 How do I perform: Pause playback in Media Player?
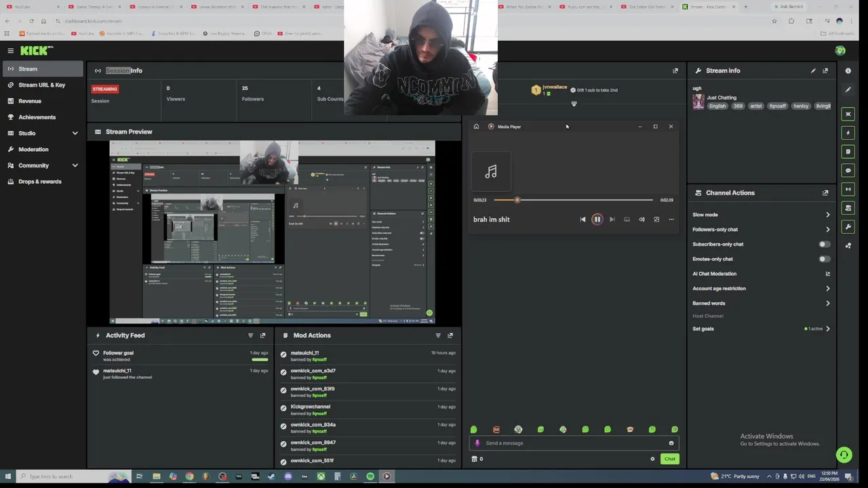597,220
